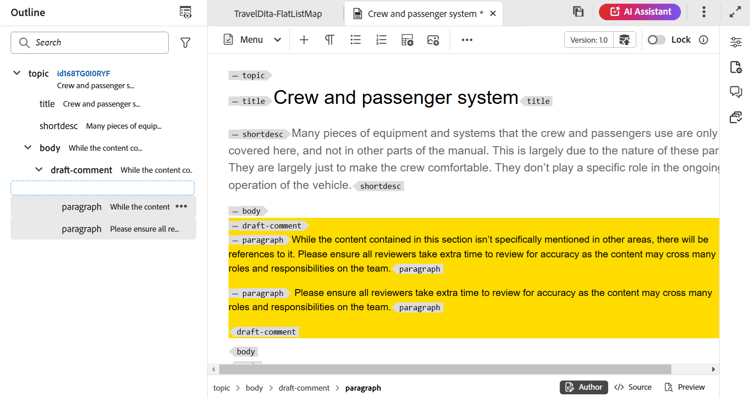Switch to the TravelDita-FlatListMap tab
750x398 pixels.
[278, 14]
